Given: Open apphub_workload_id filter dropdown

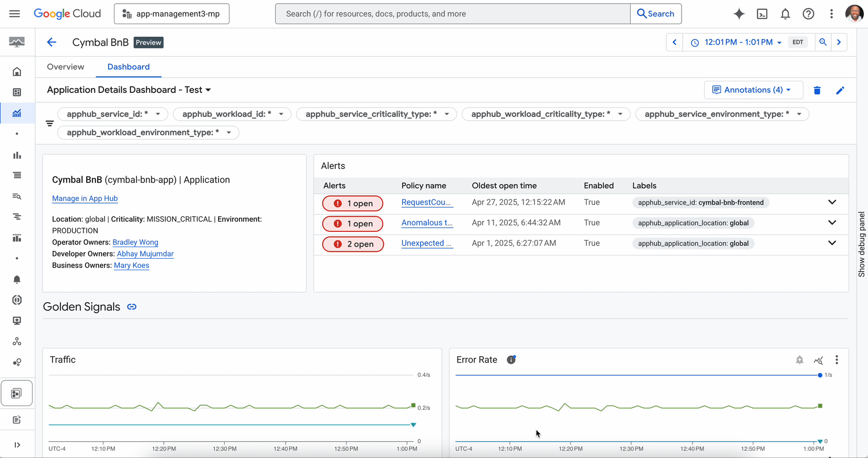Looking at the screenshot, I should pos(232,114).
